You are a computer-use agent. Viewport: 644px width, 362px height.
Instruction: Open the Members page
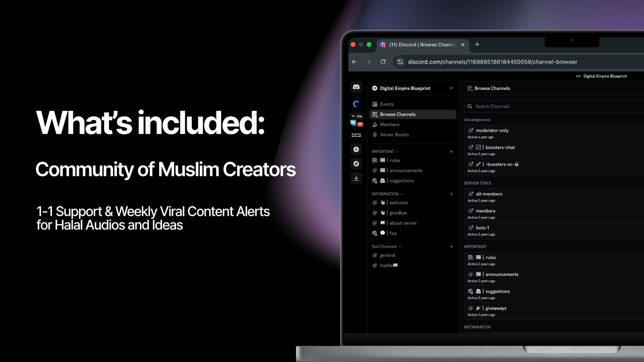413,124
